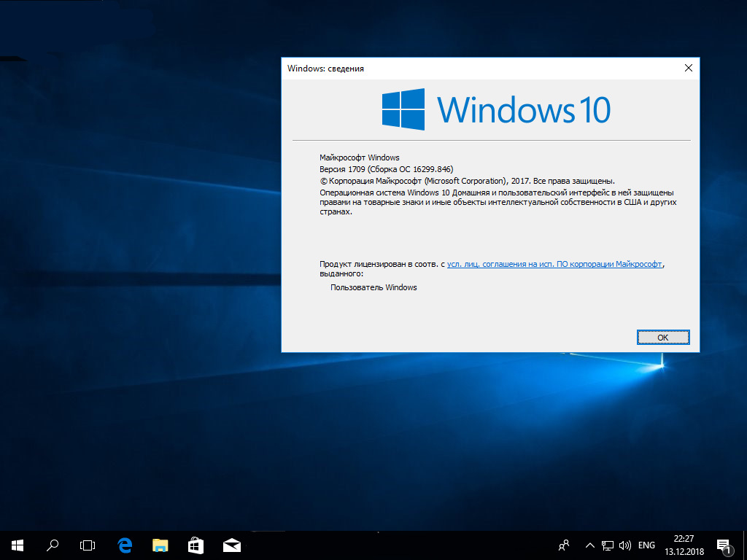Image resolution: width=747 pixels, height=560 pixels.
Task: Open clock showing 22:27 13.12.2018
Action: (684, 545)
